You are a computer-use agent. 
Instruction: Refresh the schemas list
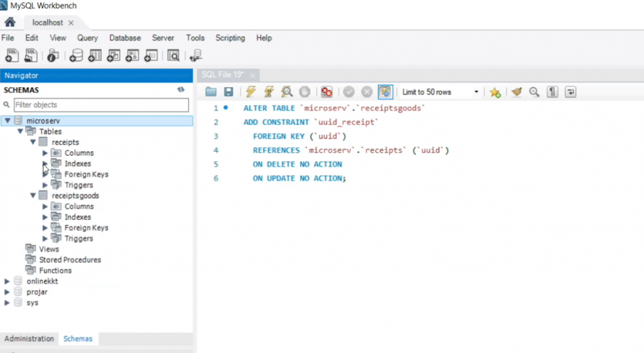(x=180, y=89)
